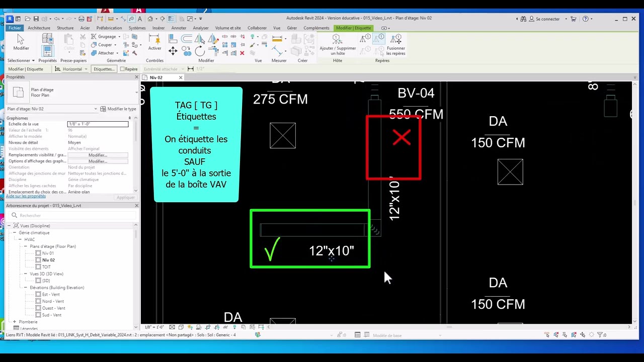Click the red Delete X icon

tap(242, 53)
